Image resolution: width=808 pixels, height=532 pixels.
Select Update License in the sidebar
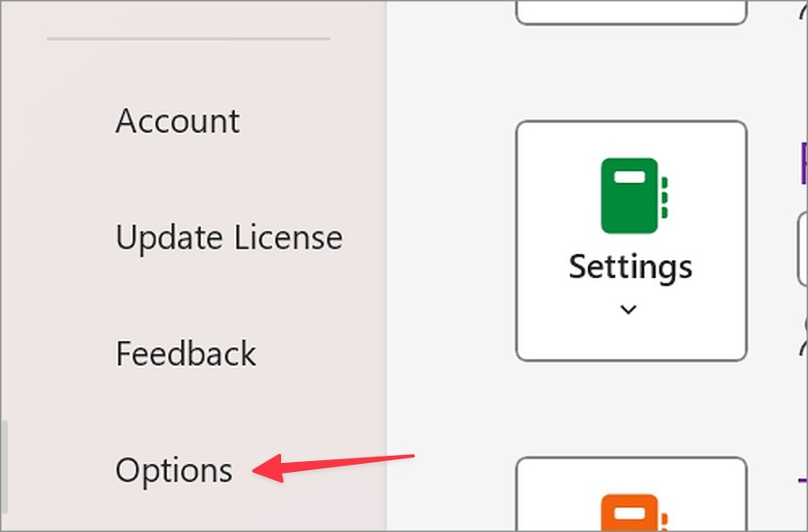pyautogui.click(x=229, y=238)
